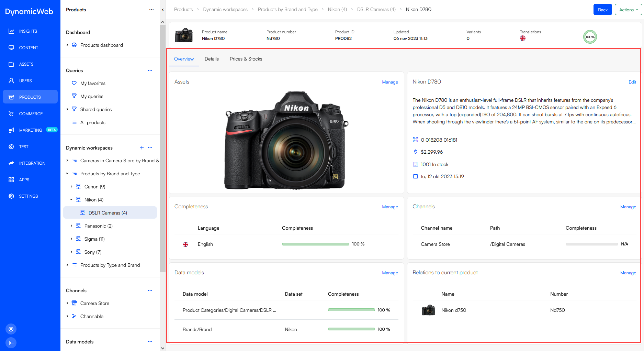Open the Users icon in sidebar
The height and width of the screenshot is (351, 644).
11,81
